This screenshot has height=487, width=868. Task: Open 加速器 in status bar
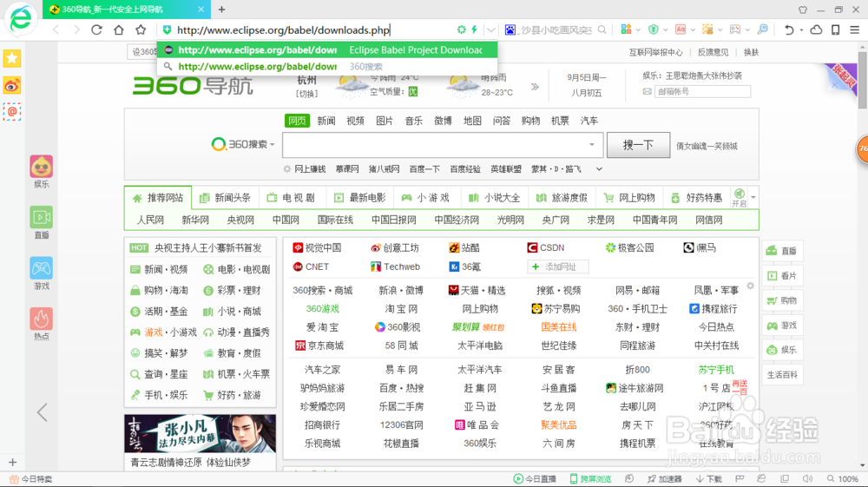[x=664, y=478]
